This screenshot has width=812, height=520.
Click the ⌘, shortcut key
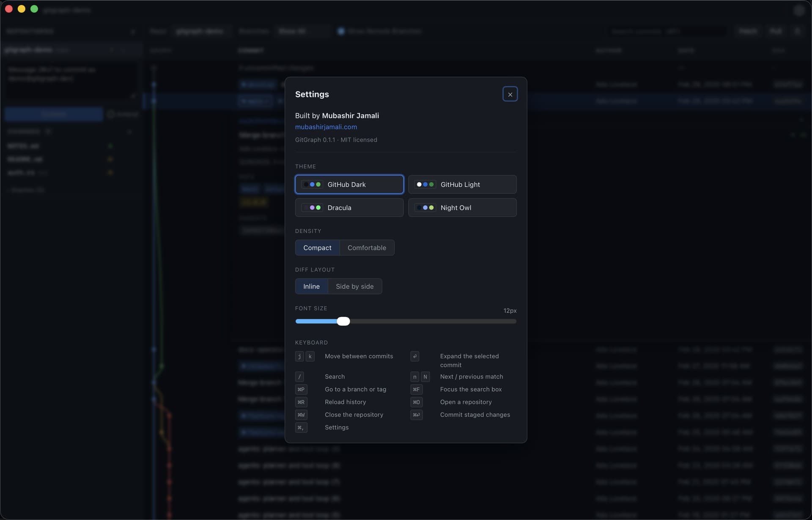click(x=301, y=428)
